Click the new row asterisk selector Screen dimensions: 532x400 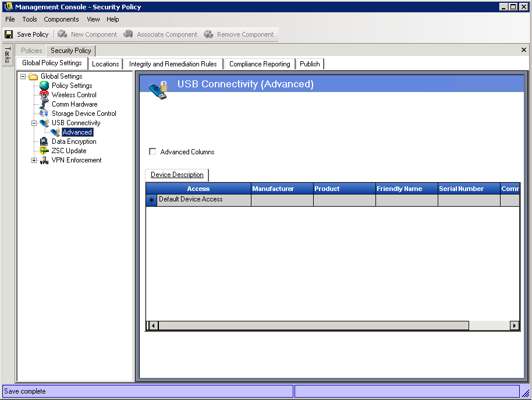pyautogui.click(x=152, y=200)
